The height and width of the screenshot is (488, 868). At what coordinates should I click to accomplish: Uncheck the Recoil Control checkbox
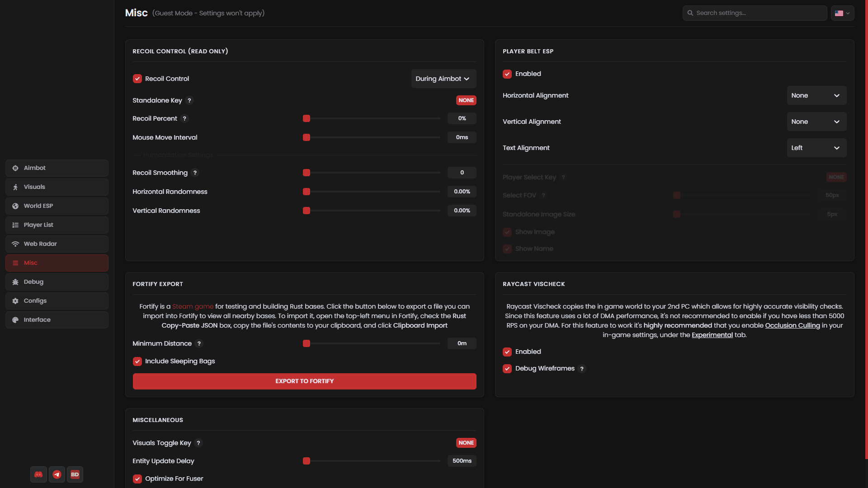(137, 79)
